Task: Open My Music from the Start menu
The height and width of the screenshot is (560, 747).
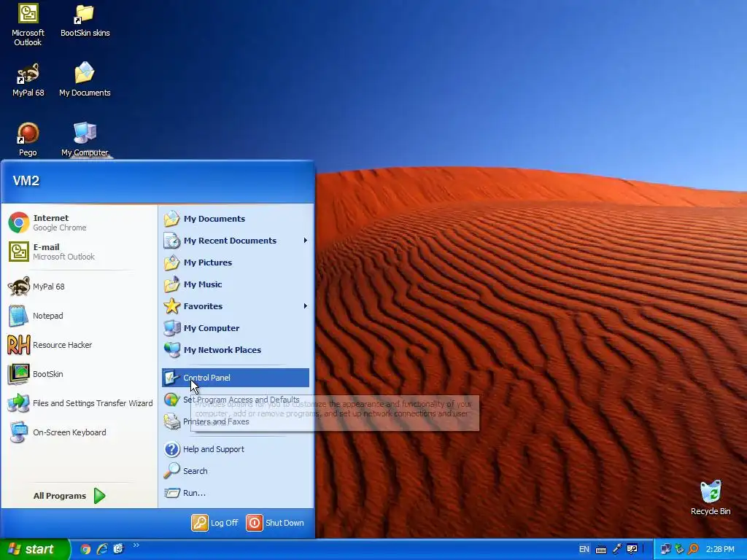Action: tap(236, 284)
